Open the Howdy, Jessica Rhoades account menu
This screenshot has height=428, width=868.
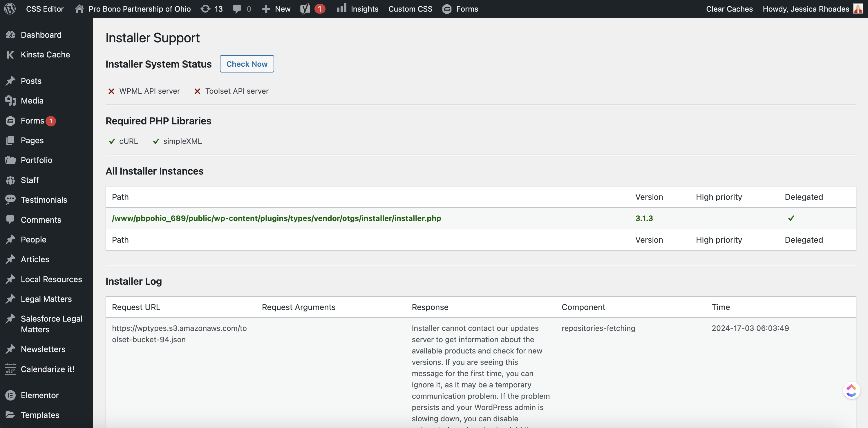pos(806,9)
